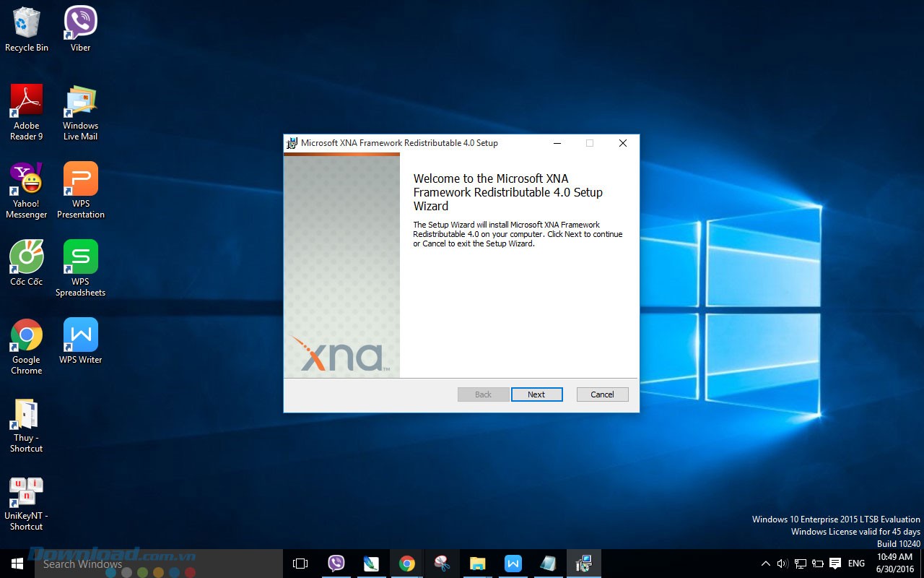Image resolution: width=924 pixels, height=578 pixels.
Task: Cancel the XNA Framework installation
Action: pyautogui.click(x=602, y=394)
